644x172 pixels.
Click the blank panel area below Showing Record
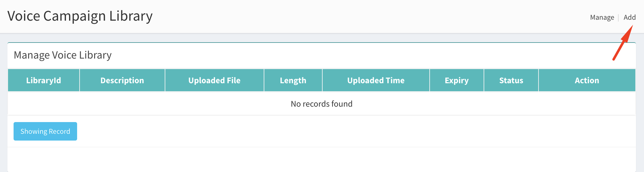(322, 159)
